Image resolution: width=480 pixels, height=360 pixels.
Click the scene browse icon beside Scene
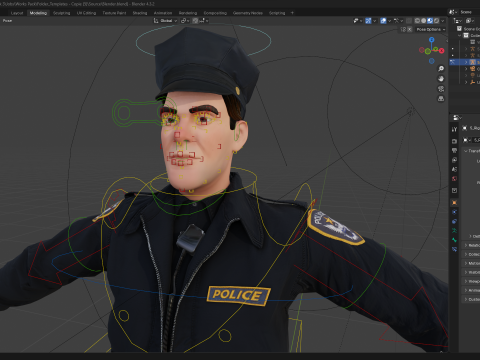[453, 12]
